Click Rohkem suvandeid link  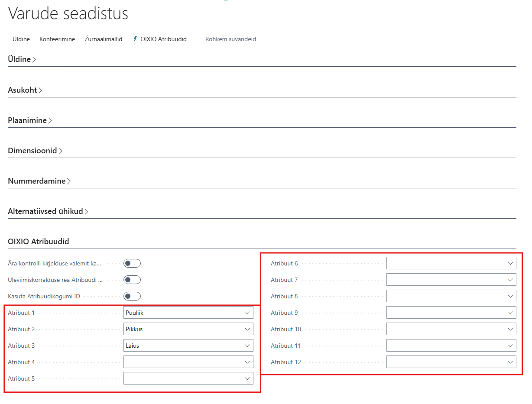point(230,39)
